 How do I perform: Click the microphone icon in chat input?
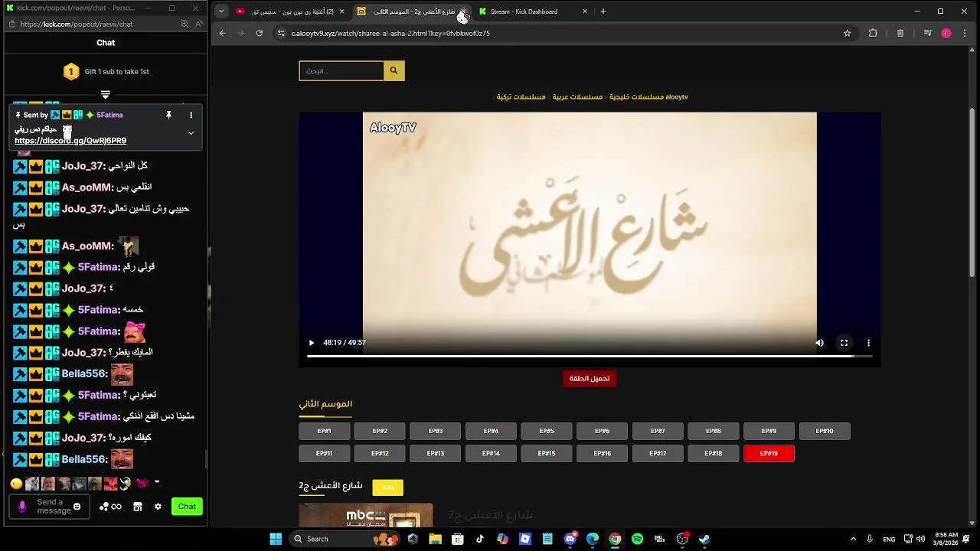(22, 507)
